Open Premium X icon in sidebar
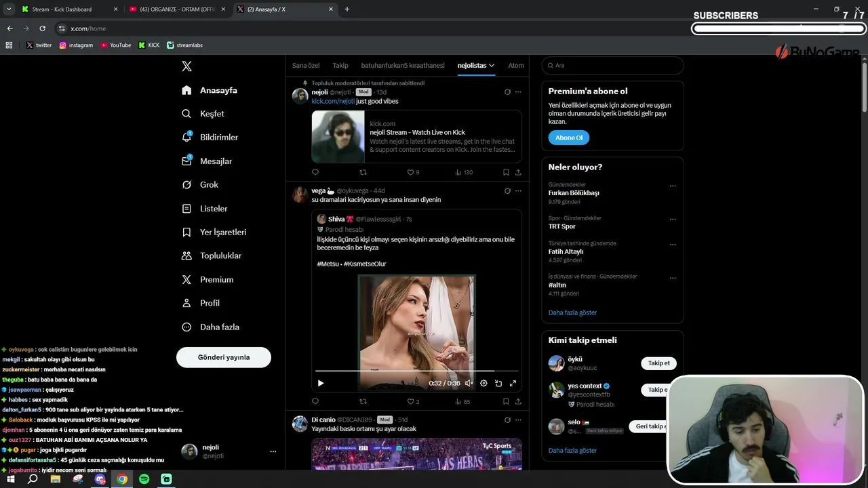The height and width of the screenshot is (488, 868). coord(186,279)
